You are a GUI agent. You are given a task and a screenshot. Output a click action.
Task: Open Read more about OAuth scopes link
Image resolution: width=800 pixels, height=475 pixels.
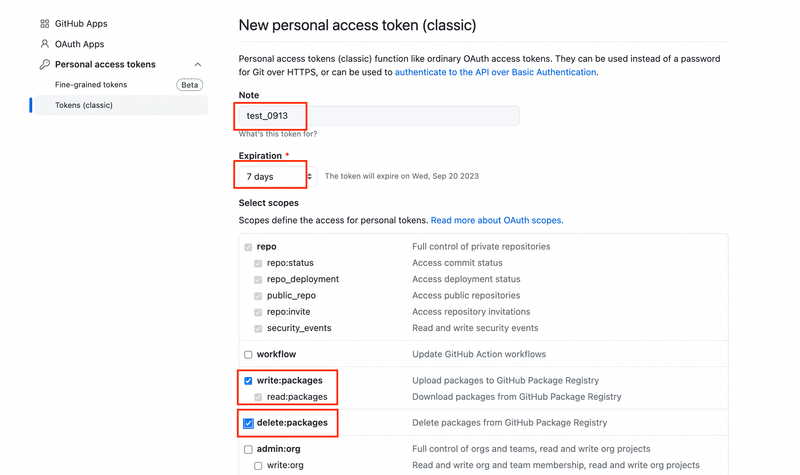pos(497,220)
